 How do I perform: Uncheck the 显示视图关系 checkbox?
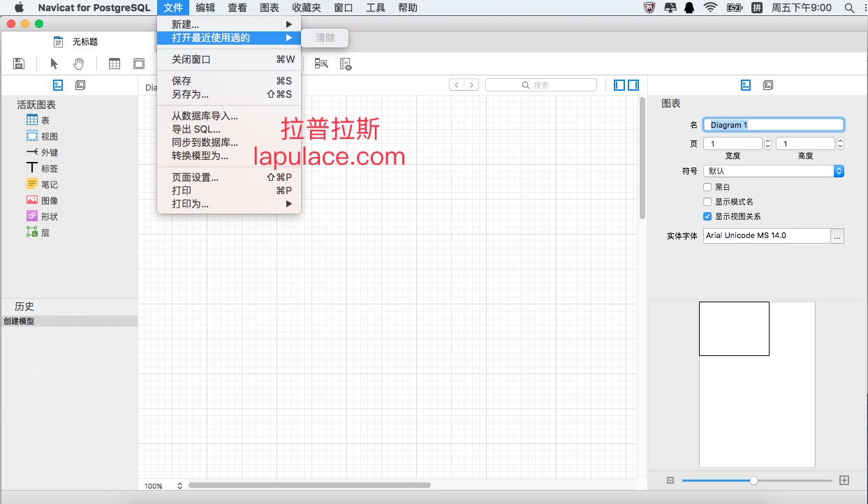pyautogui.click(x=707, y=216)
